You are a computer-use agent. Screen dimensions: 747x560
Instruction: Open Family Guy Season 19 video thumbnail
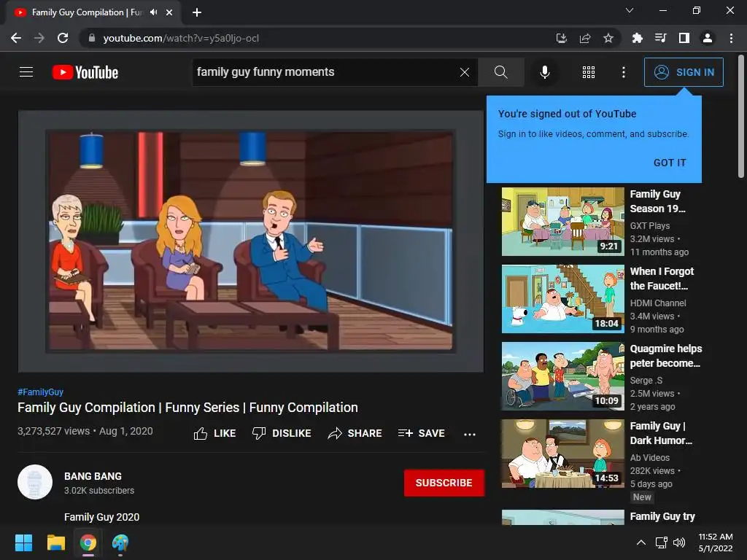click(x=562, y=222)
